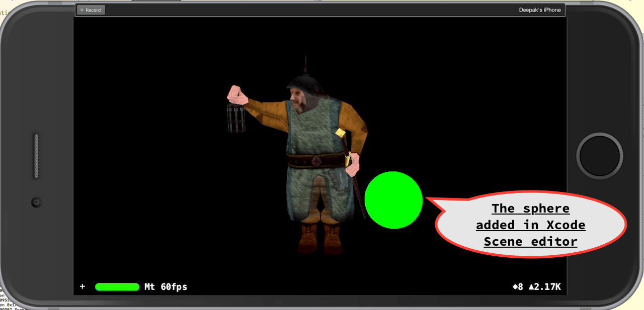
Task: Click the Deepak's iPhone device label
Action: (540, 10)
